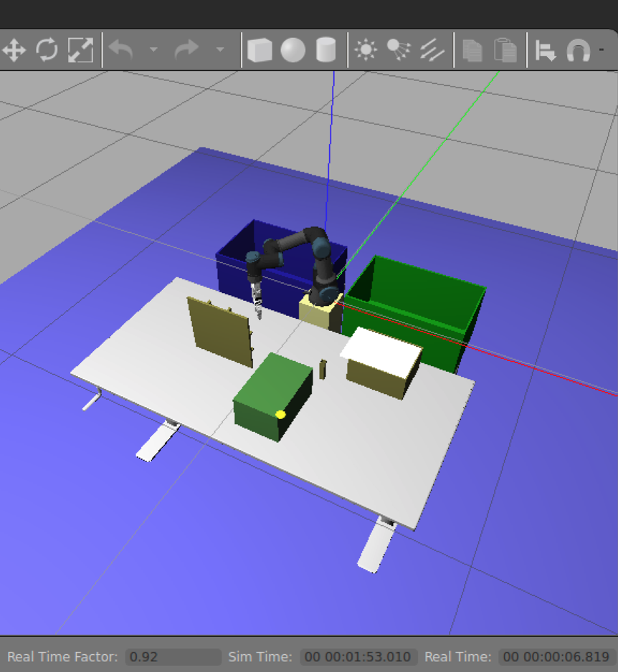
Task: Click the Copy icon
Action: (x=472, y=50)
